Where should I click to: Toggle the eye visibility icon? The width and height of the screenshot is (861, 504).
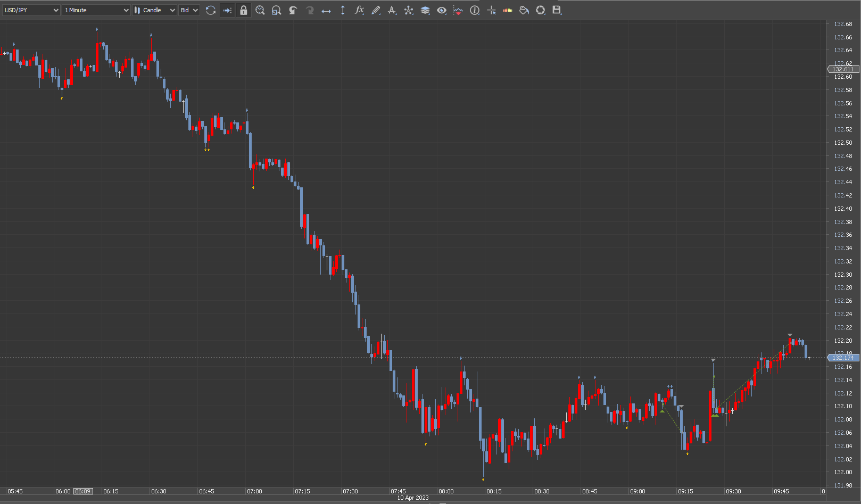[442, 10]
